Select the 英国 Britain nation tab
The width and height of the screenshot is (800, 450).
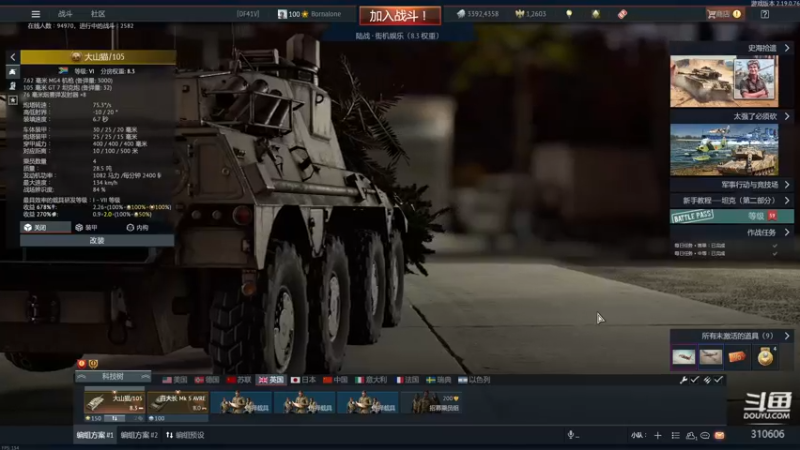pos(271,380)
